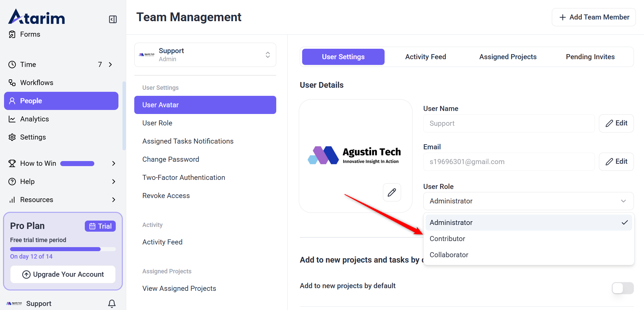Choose Collaborator from the role list
Image resolution: width=644 pixels, height=310 pixels.
click(449, 255)
